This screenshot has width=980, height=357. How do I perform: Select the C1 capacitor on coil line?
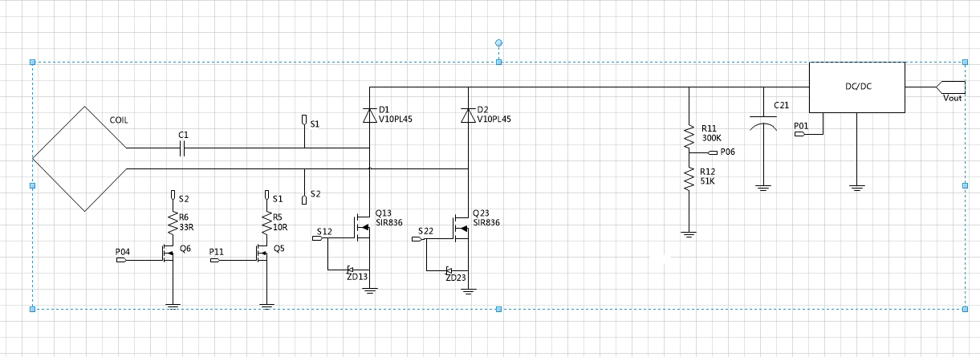coord(183,148)
